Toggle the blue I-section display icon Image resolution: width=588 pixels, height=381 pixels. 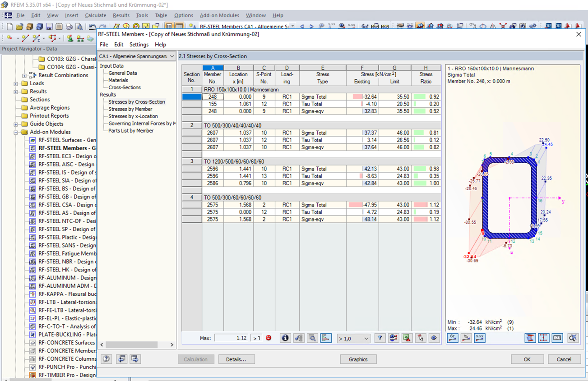coord(530,338)
